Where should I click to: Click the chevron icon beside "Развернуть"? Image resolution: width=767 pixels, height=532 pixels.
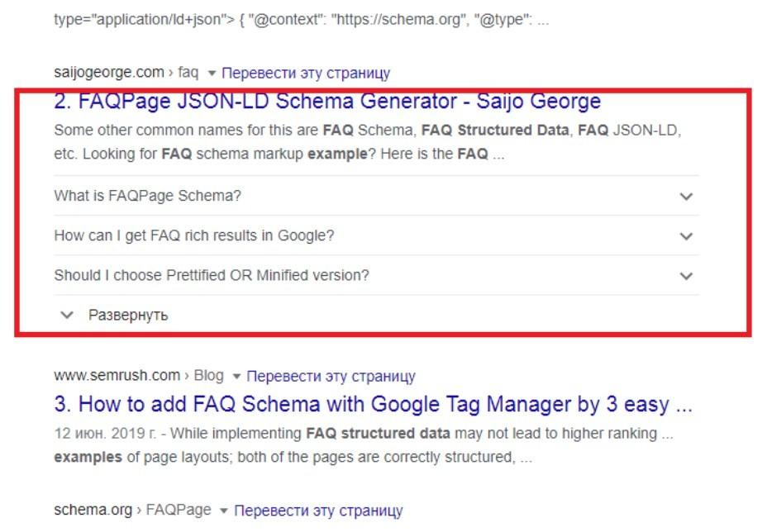[x=68, y=315]
